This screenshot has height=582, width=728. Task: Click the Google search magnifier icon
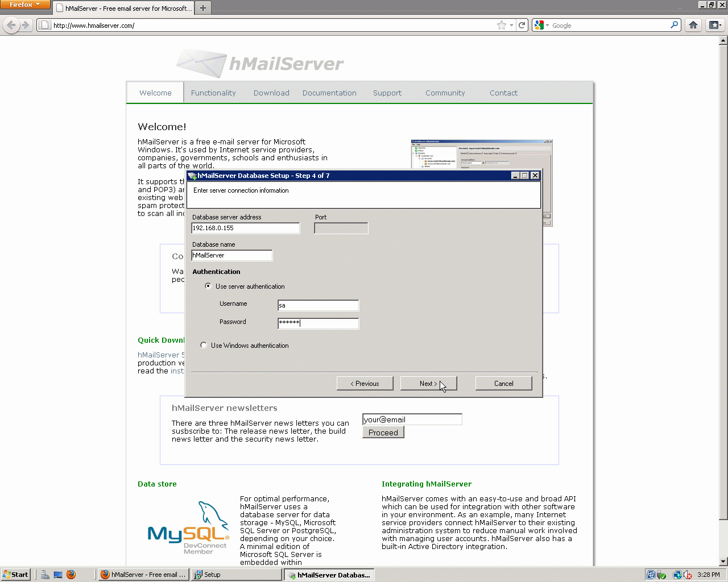coord(675,25)
